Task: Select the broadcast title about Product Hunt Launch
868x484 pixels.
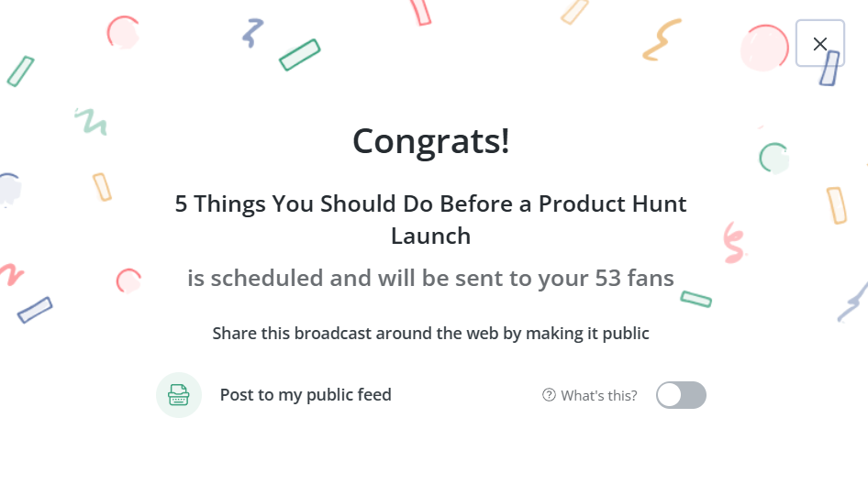Action: click(430, 219)
